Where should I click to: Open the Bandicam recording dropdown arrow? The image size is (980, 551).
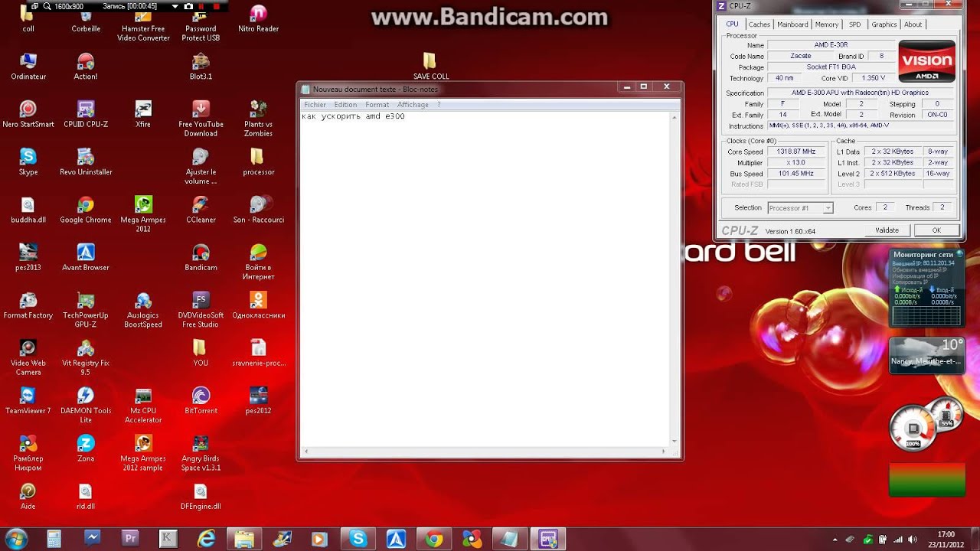[175, 6]
